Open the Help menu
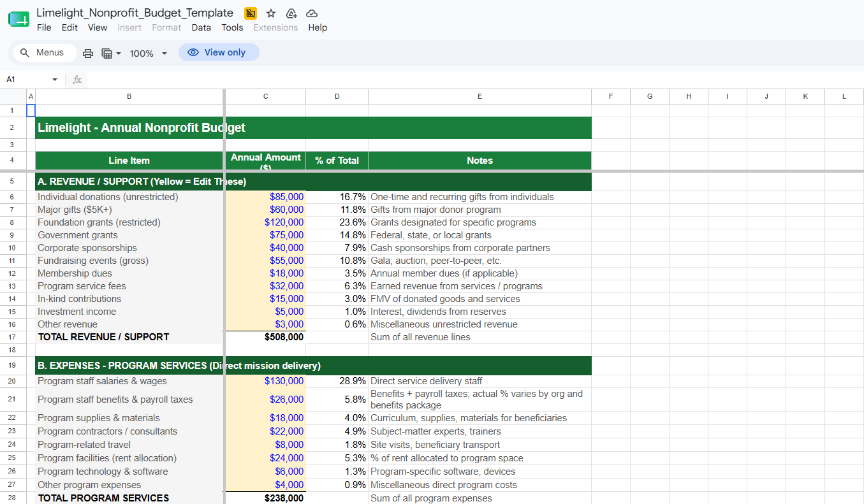The height and width of the screenshot is (504, 864). point(318,27)
